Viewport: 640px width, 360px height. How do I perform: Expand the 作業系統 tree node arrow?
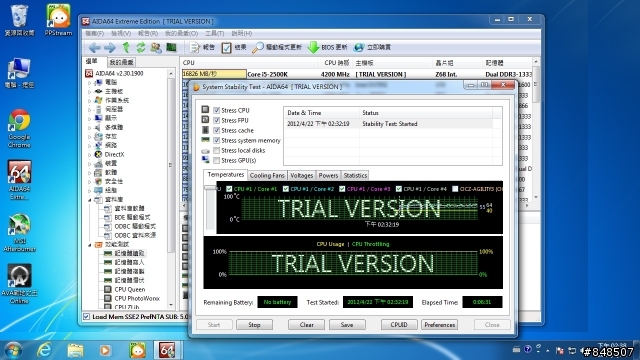point(90,100)
